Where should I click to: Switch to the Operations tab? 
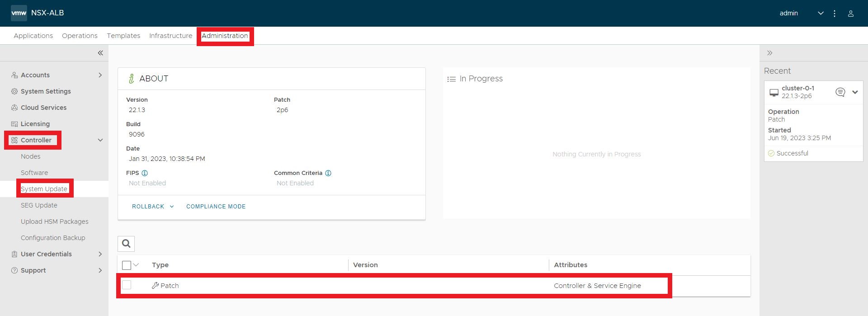click(x=80, y=36)
